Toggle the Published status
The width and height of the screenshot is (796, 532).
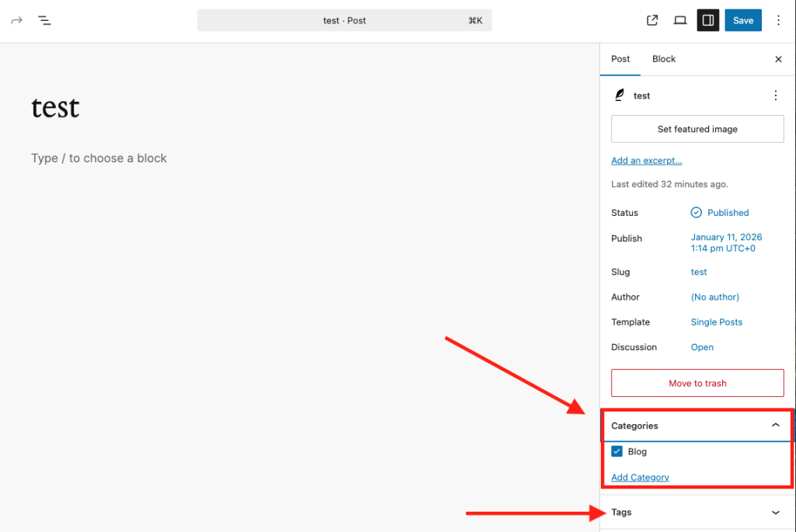tap(728, 212)
